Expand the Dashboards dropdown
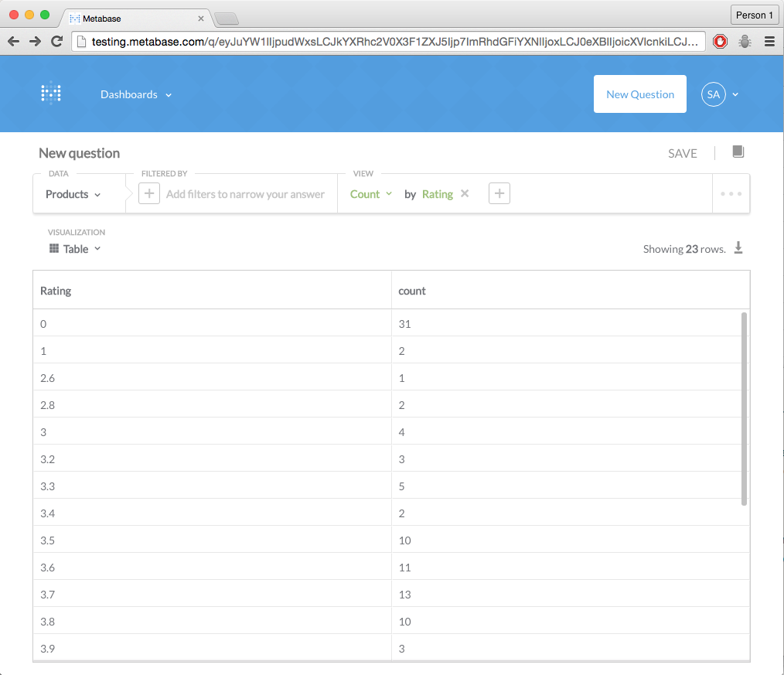 (x=136, y=94)
